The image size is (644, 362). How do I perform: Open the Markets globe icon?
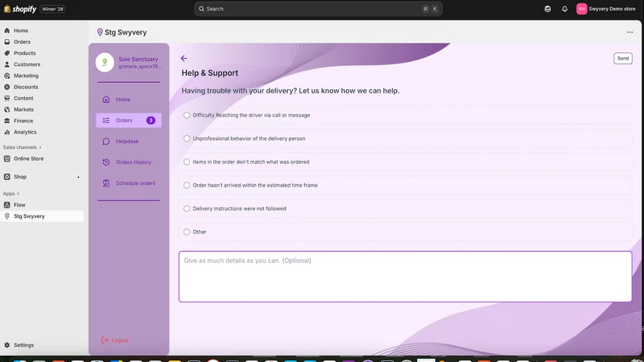pyautogui.click(x=7, y=109)
